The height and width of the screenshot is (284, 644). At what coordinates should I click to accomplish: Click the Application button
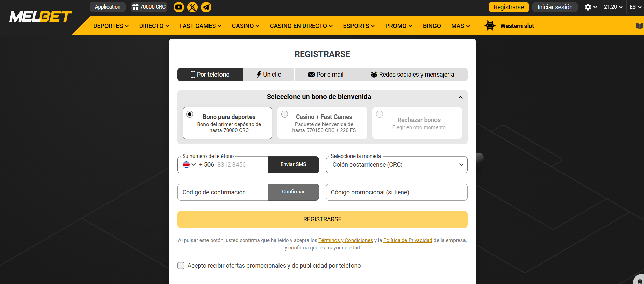click(108, 7)
